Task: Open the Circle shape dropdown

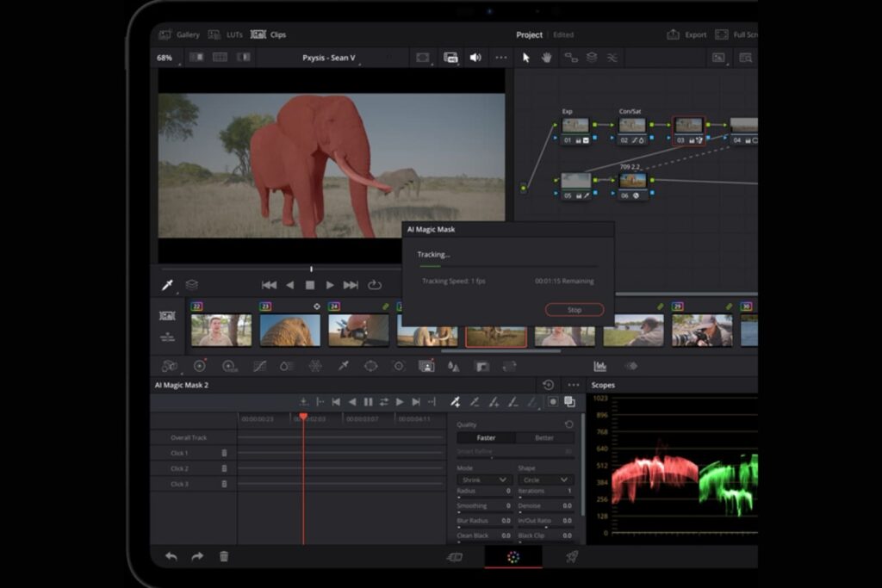Action: coord(545,480)
